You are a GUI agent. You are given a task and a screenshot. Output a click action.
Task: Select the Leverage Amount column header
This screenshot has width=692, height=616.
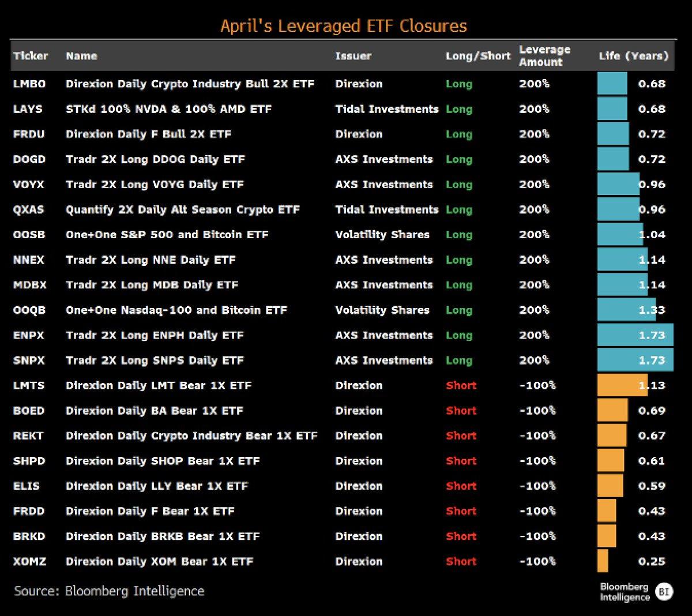(x=544, y=56)
